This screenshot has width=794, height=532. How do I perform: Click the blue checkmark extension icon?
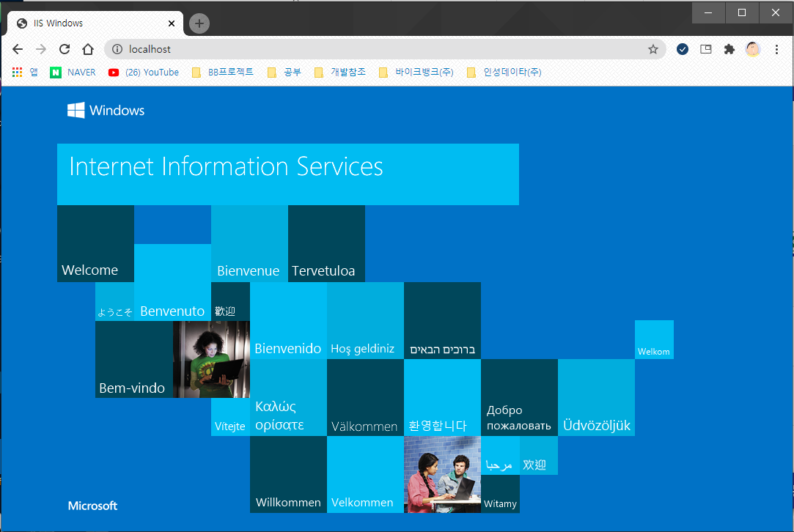click(682, 49)
